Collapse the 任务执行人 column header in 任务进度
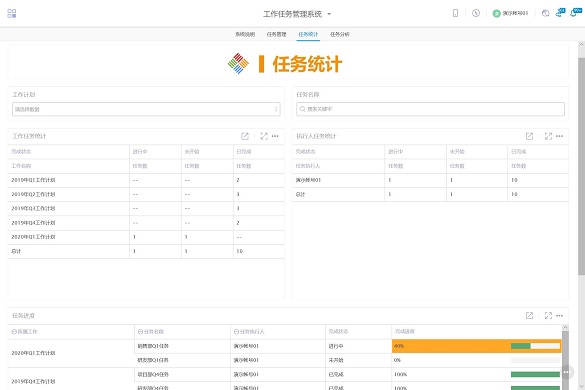 236,331
